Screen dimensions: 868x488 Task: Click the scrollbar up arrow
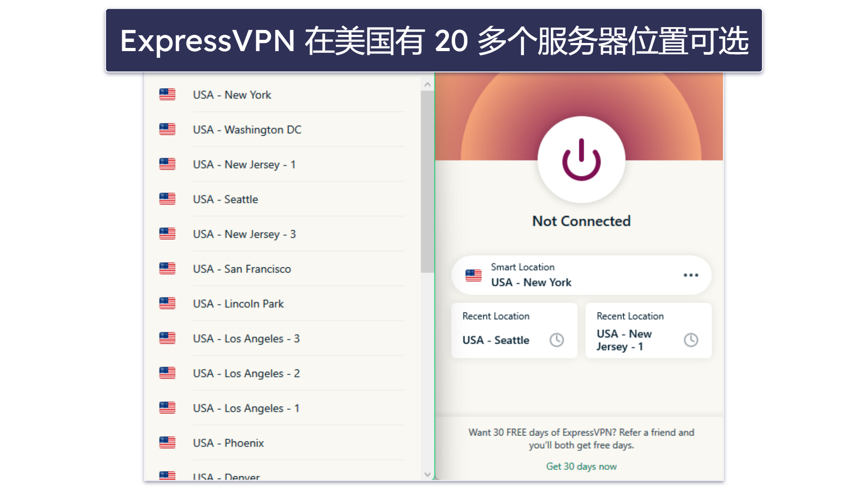(x=427, y=85)
